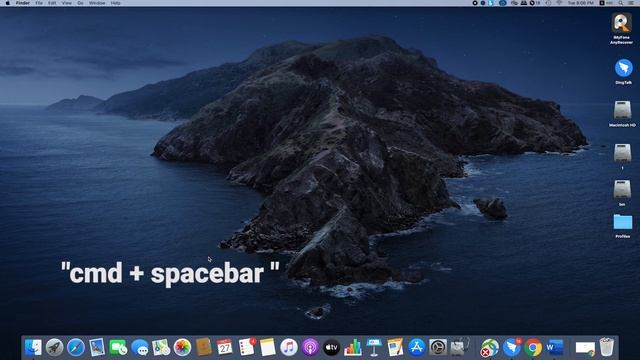The width and height of the screenshot is (640, 360).
Task: Open Keynote podium icon in dock
Action: (x=374, y=348)
